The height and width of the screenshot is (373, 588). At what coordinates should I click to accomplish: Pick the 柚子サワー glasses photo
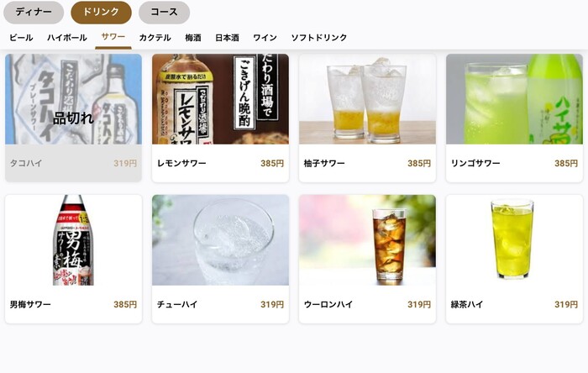(368, 99)
